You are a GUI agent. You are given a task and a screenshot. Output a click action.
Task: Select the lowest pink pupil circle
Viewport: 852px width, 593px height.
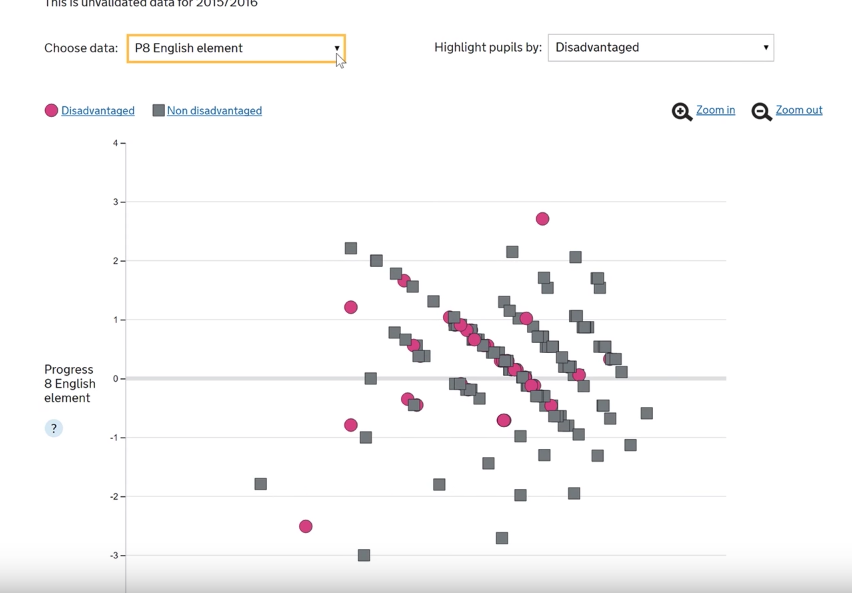[x=306, y=527]
